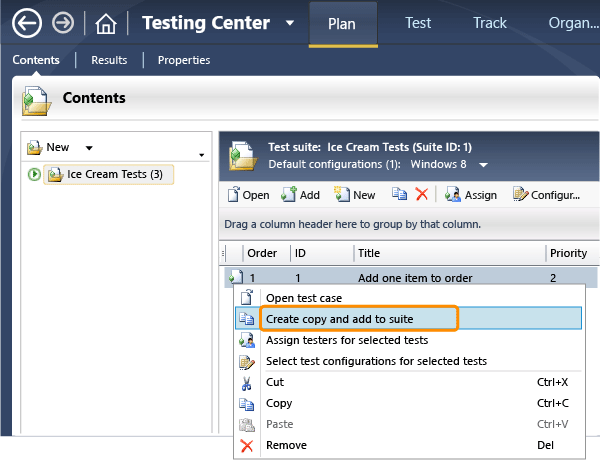Click the Priority column header
This screenshot has height=460, width=600.
click(x=568, y=253)
